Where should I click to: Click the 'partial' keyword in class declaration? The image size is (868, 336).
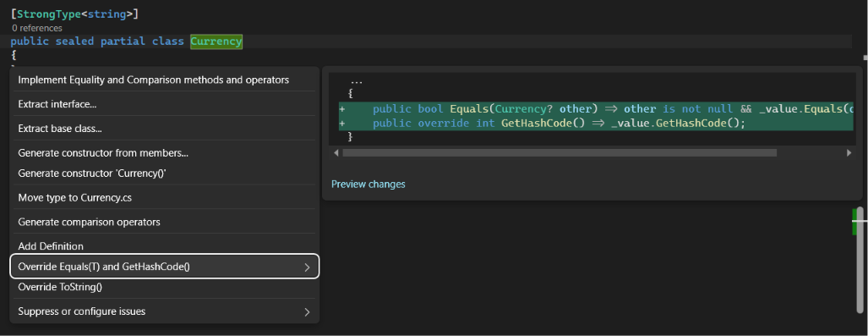(x=123, y=41)
